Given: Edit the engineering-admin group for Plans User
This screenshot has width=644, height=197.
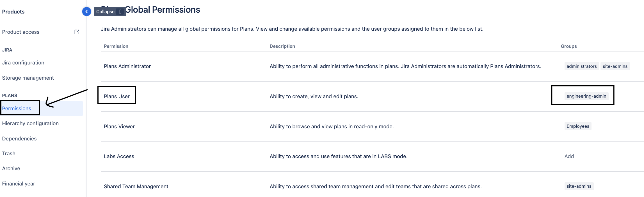Looking at the screenshot, I should [586, 96].
